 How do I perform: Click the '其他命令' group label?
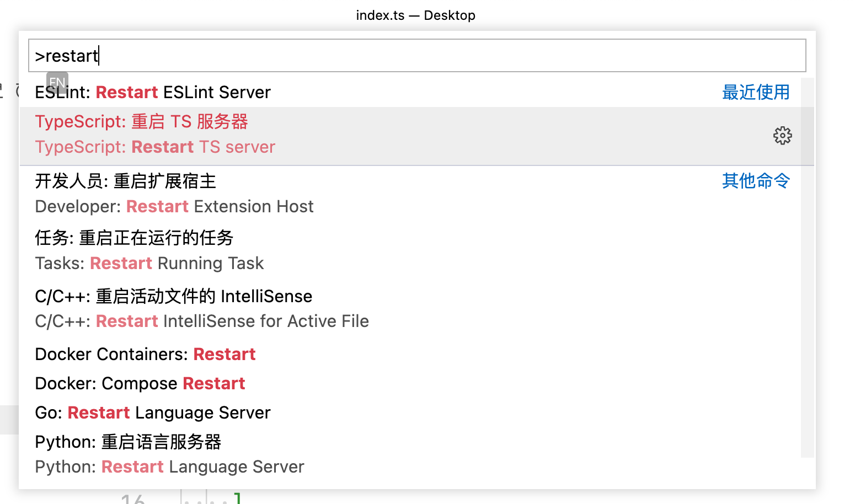pos(756,181)
